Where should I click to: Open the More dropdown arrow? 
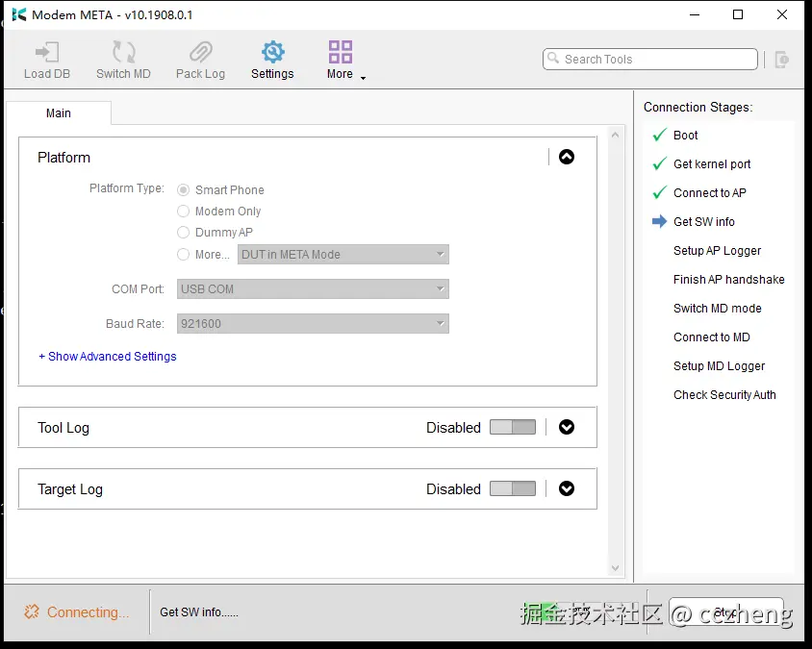point(363,78)
